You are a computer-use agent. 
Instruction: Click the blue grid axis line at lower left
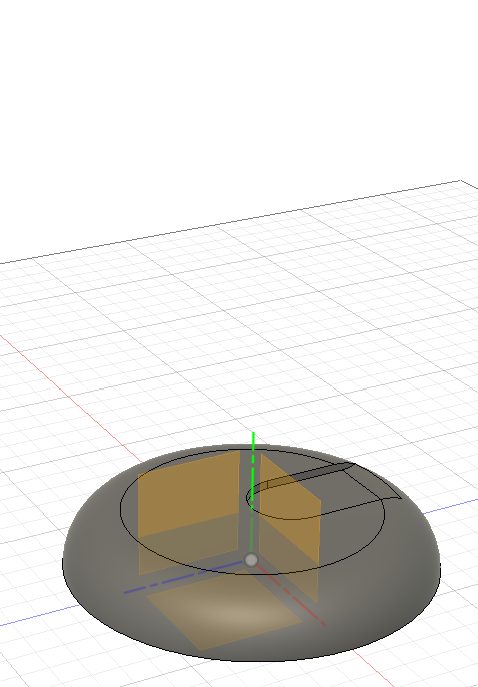point(39,615)
